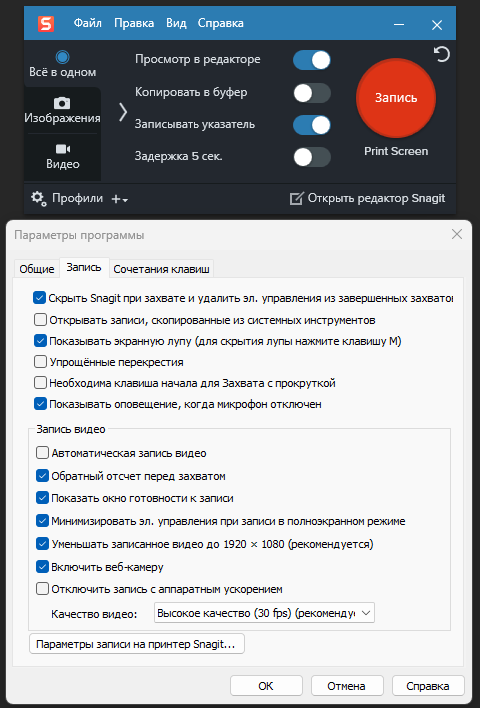
Task: Click Параметры записи на принтер Snagit button
Action: tap(137, 644)
